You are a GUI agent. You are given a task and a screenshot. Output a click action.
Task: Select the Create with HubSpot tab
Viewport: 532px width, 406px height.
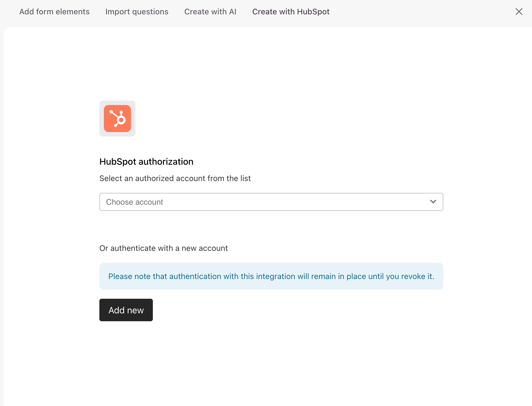pos(291,12)
